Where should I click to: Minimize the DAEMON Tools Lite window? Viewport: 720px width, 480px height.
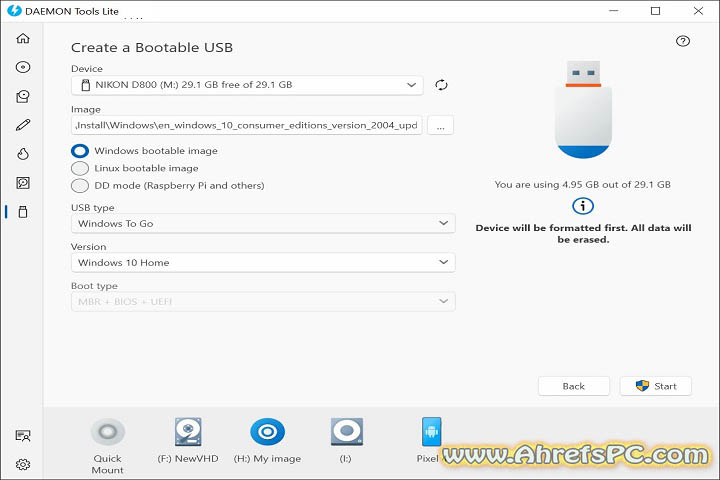click(x=613, y=11)
